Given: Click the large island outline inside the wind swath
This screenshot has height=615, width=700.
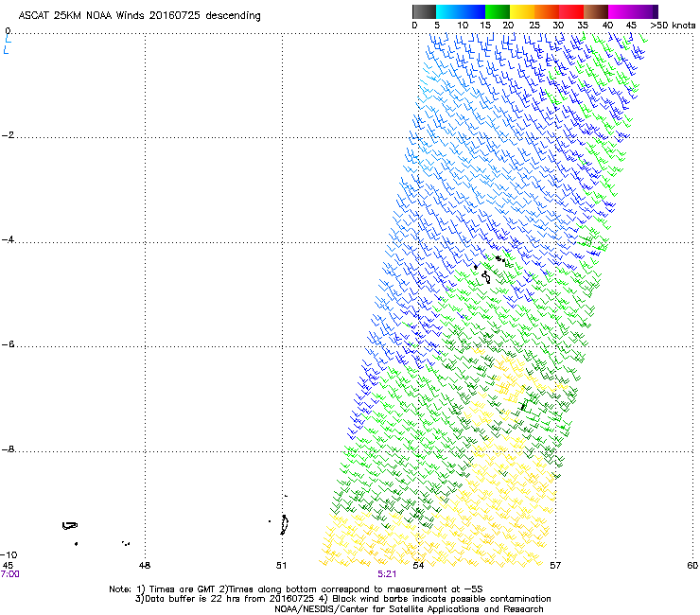Looking at the screenshot, I should (486, 277).
